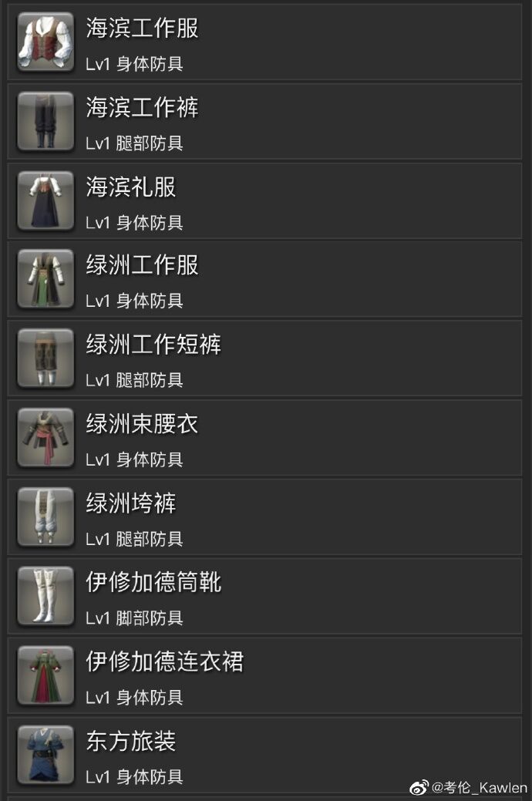
Task: Open the 海滨工作服 item name
Action: tap(142, 28)
